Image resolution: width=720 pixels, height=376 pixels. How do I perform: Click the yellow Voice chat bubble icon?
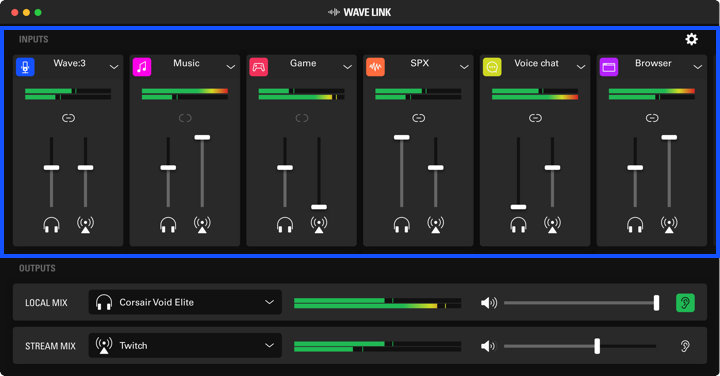(x=492, y=67)
